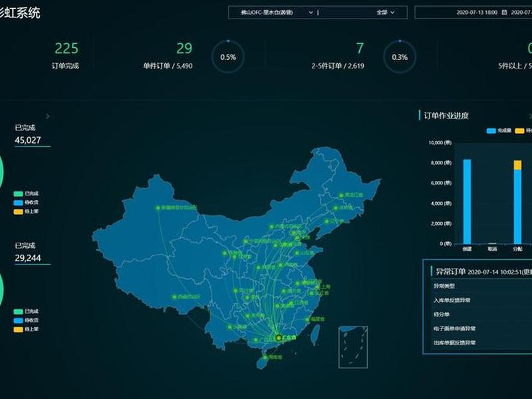Click the 单件订单 / 5,490 label

tap(168, 66)
